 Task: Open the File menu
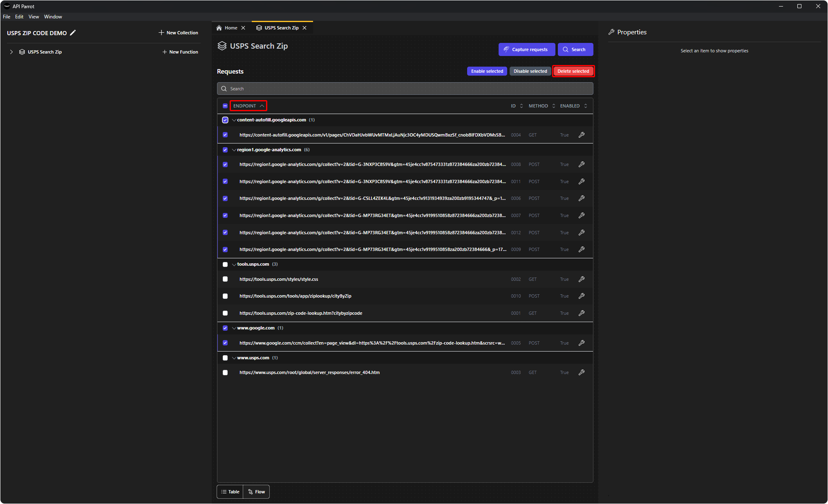7,17
